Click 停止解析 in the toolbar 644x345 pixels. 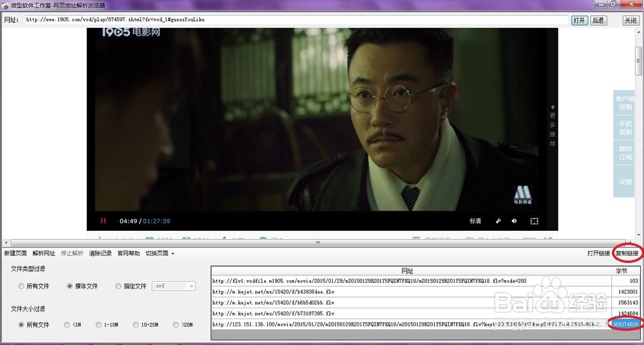tap(72, 253)
